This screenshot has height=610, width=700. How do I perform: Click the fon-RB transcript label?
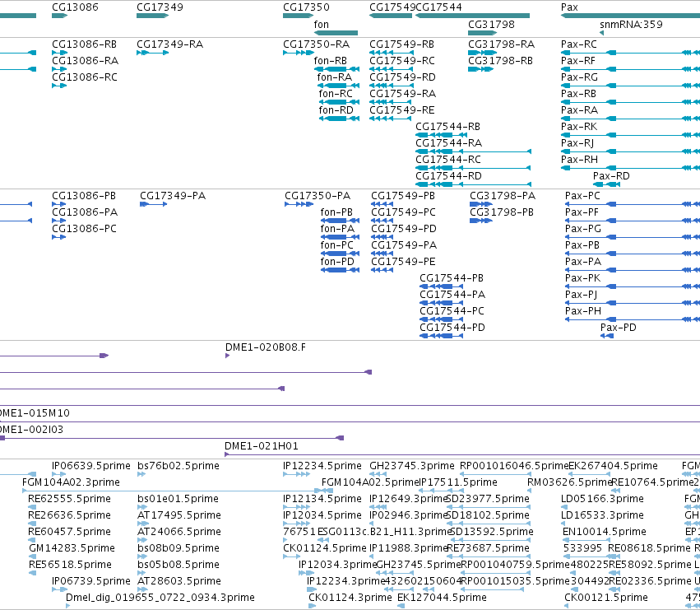[331, 61]
